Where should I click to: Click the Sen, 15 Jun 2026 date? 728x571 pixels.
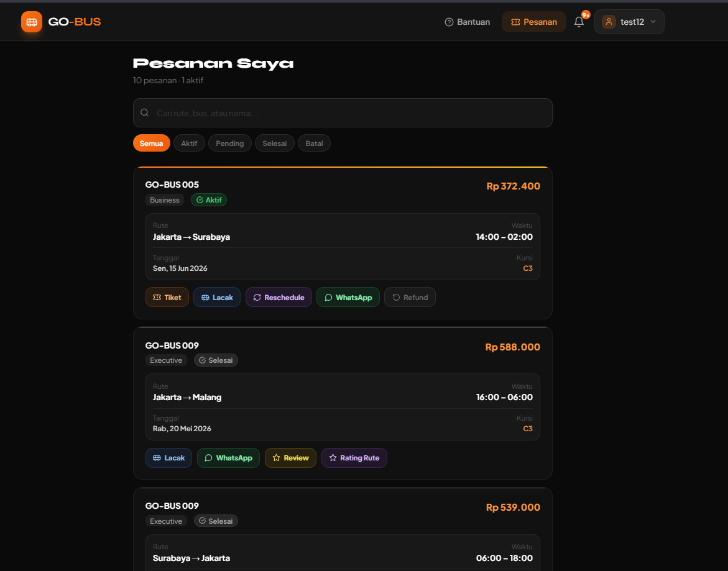click(x=180, y=268)
